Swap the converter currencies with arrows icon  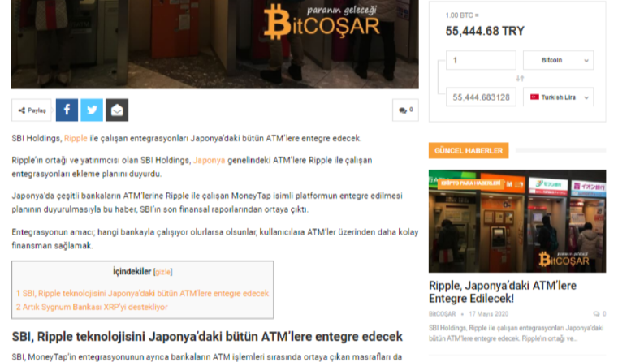click(x=520, y=79)
